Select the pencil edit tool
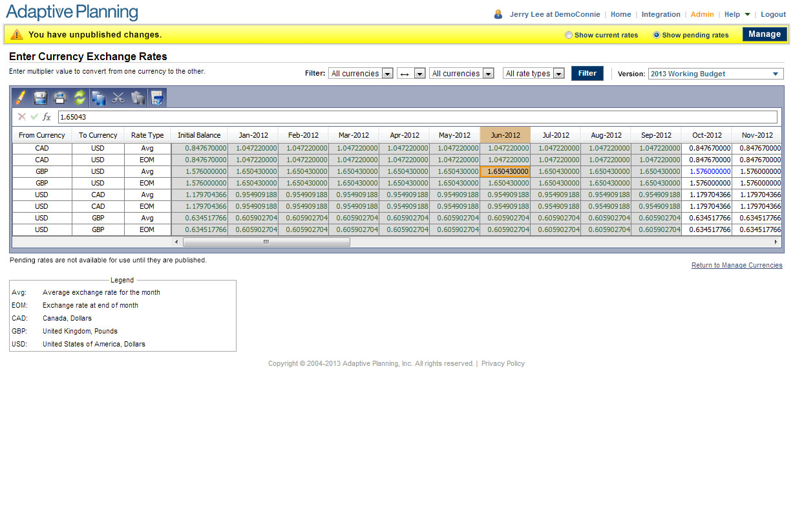Viewport: 793px width, 532px height. (21, 98)
